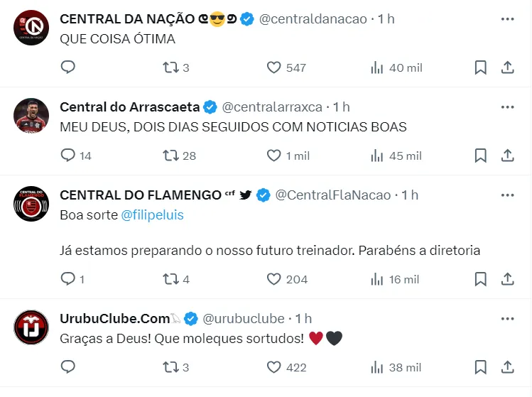Share the UrubuClube.Com tweet

[x=508, y=367]
